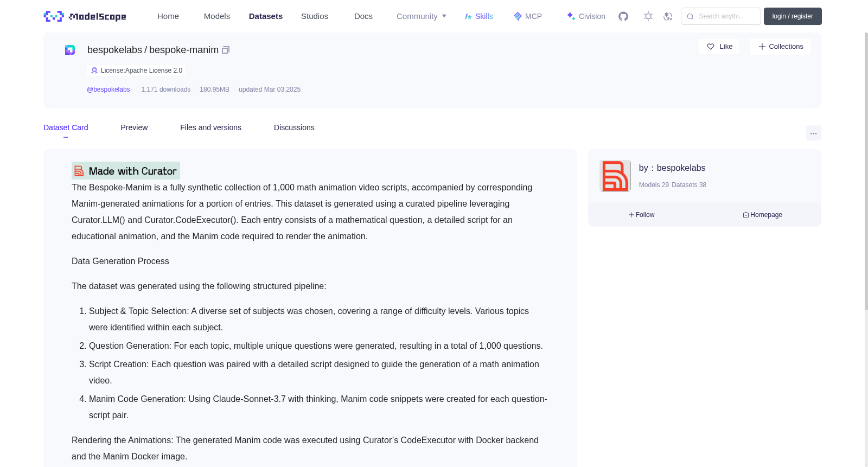Open the bespokelabs Homepage link

762,215
